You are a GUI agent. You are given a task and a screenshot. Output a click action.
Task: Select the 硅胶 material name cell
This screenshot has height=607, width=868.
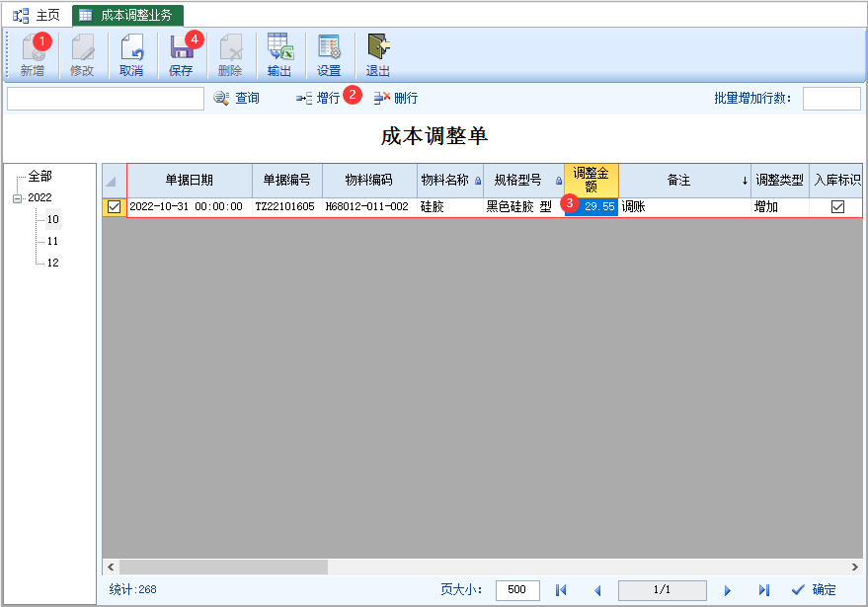[450, 207]
